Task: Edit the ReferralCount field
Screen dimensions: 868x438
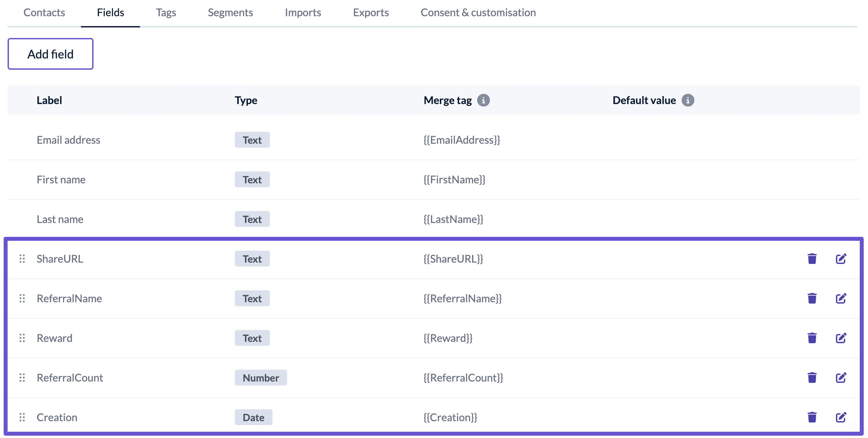Action: point(841,378)
